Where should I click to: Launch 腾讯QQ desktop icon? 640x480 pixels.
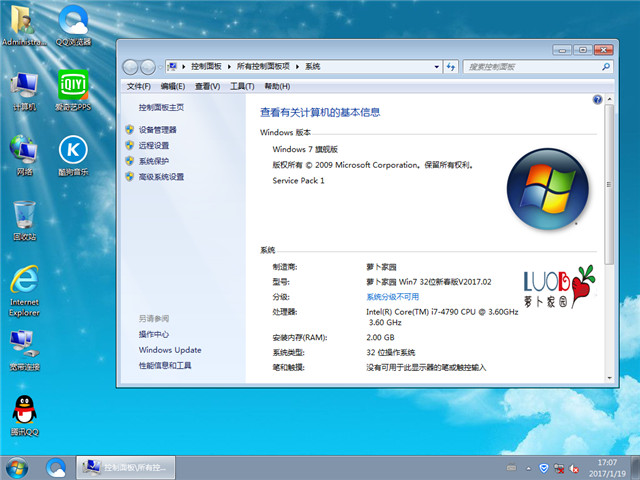(24, 416)
